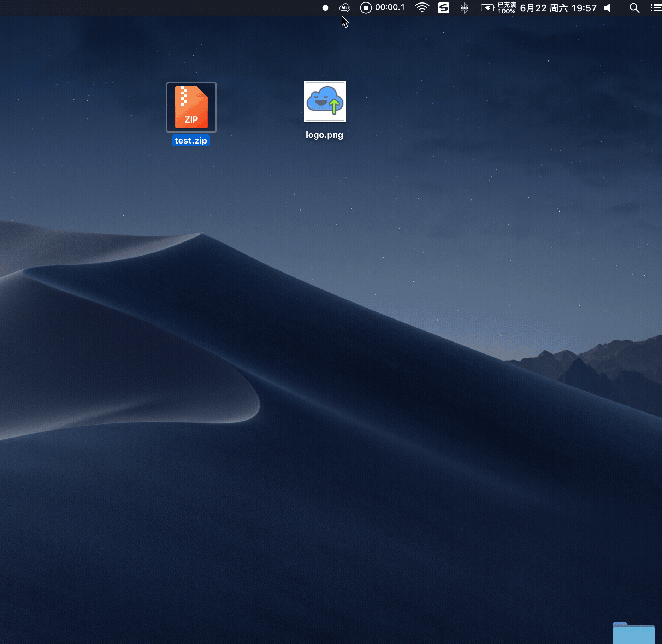Select the test.zip archive icon

pyautogui.click(x=191, y=107)
